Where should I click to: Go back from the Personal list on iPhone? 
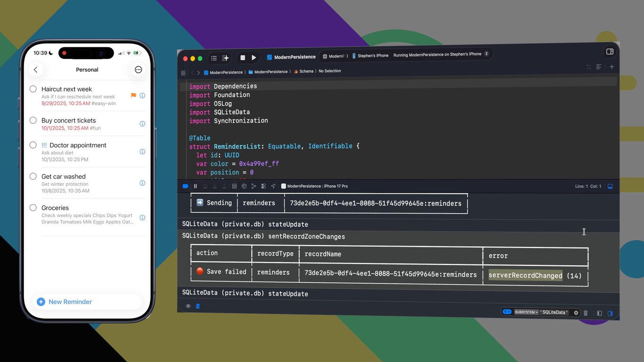tap(35, 70)
